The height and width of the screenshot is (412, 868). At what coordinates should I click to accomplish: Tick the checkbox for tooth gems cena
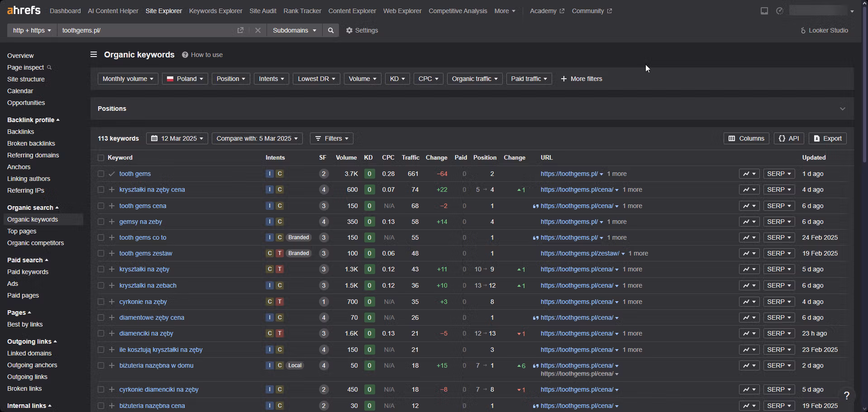101,206
